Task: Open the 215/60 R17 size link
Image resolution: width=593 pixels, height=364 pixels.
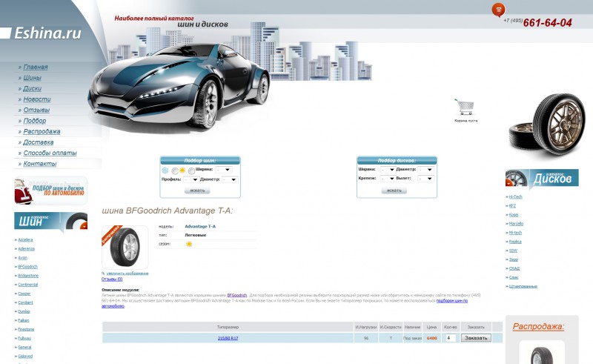Action: [228, 338]
